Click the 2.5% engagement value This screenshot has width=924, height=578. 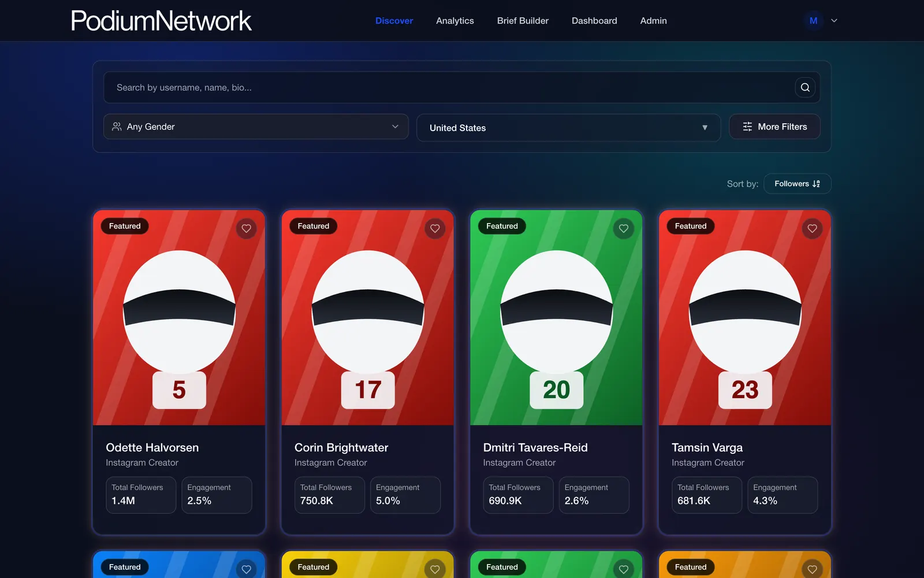point(199,501)
